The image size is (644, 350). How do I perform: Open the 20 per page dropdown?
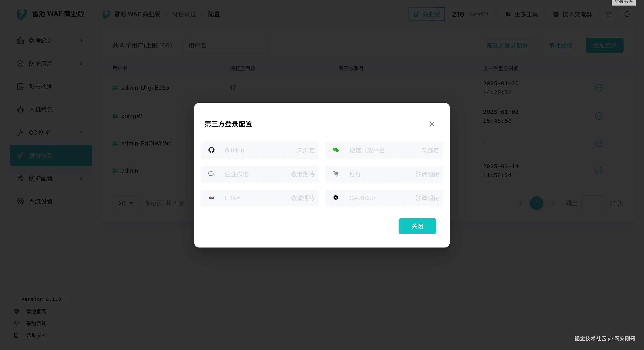pos(125,203)
